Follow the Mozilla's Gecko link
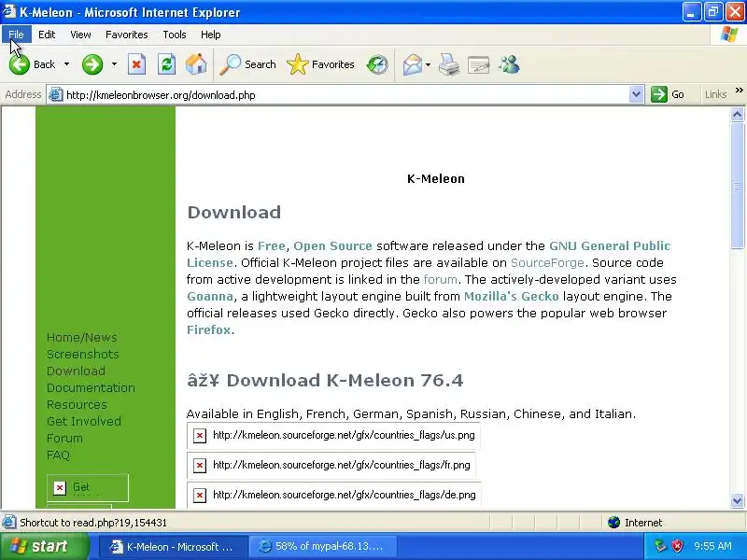This screenshot has width=747, height=560. [511, 296]
